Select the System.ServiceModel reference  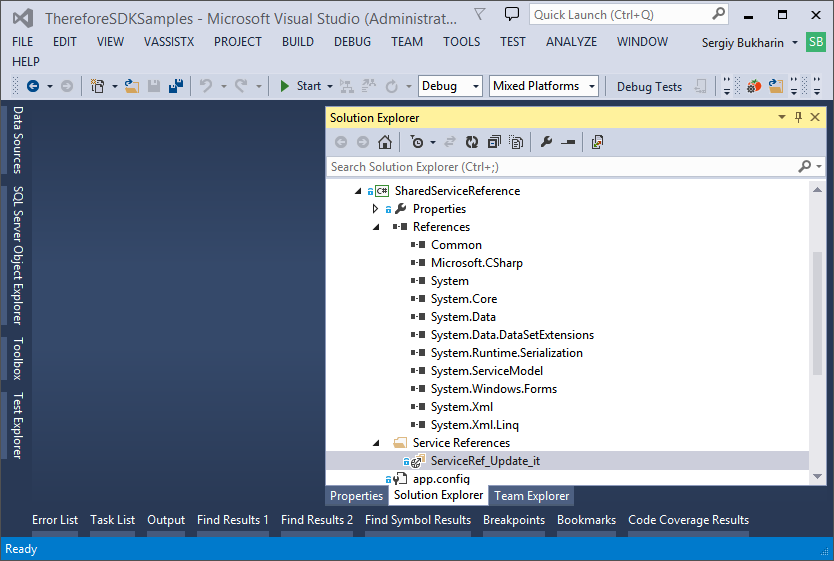pyautogui.click(x=487, y=371)
